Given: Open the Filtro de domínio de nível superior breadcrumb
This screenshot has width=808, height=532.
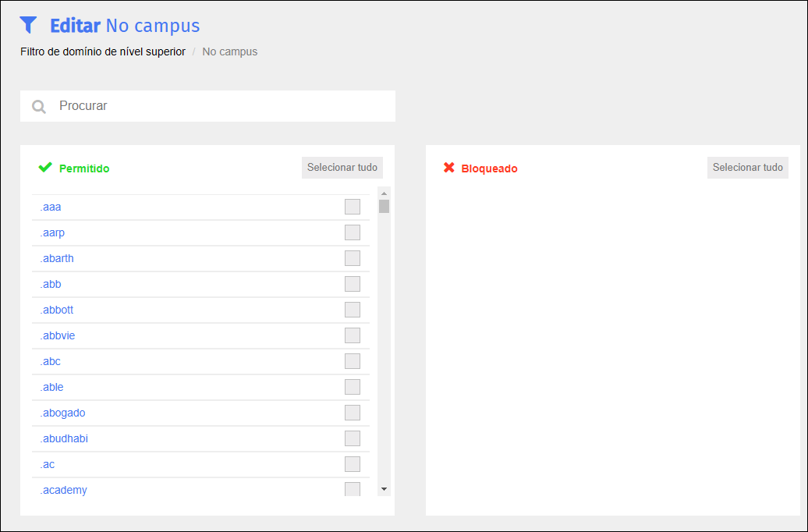Looking at the screenshot, I should point(103,51).
